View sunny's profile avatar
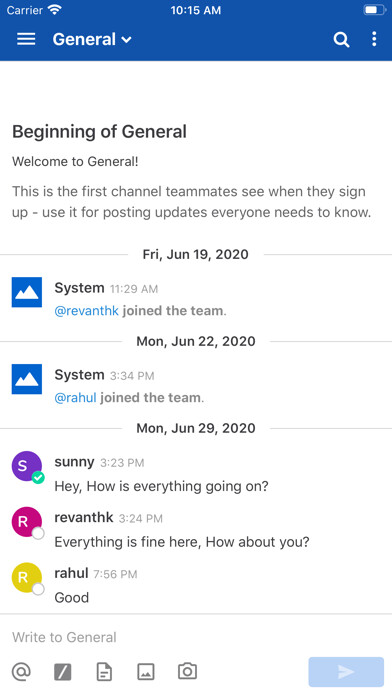This screenshot has width=392, height=696. coord(27,466)
